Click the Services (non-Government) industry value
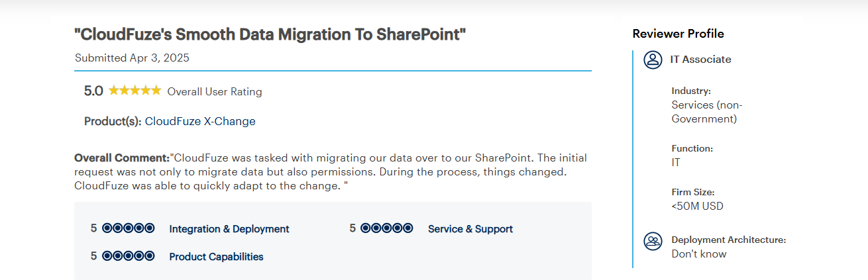The width and height of the screenshot is (868, 280). coord(707,112)
